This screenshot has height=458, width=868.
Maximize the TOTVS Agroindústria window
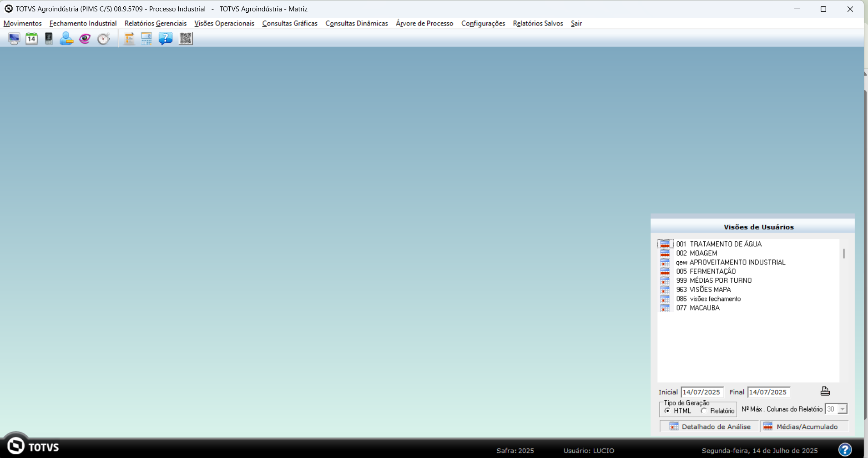tap(823, 9)
